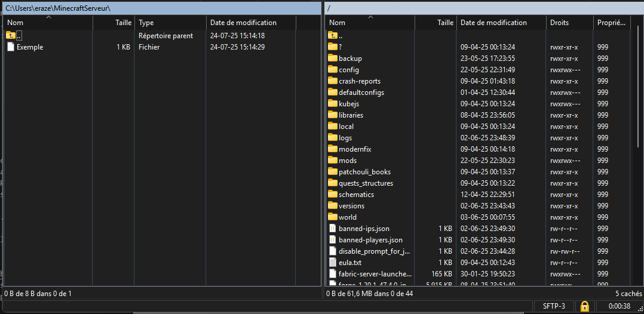Screen dimensions: 644x314
Task: Click the '?' folder icon in remote panel
Action: click(x=332, y=47)
